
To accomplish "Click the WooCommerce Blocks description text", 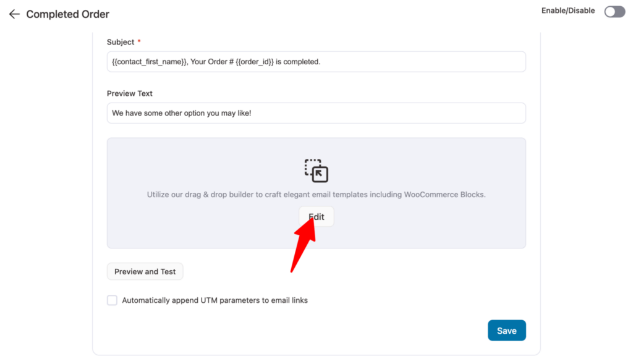I will coord(316,194).
